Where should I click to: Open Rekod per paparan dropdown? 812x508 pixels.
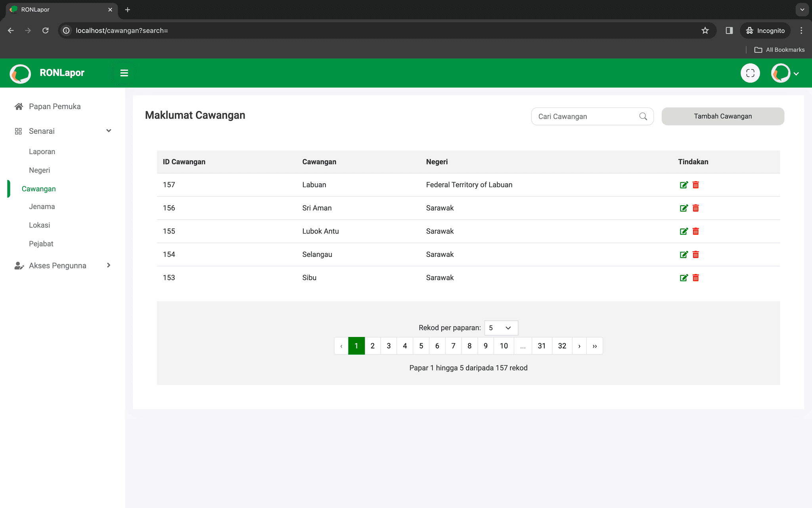coord(501,328)
